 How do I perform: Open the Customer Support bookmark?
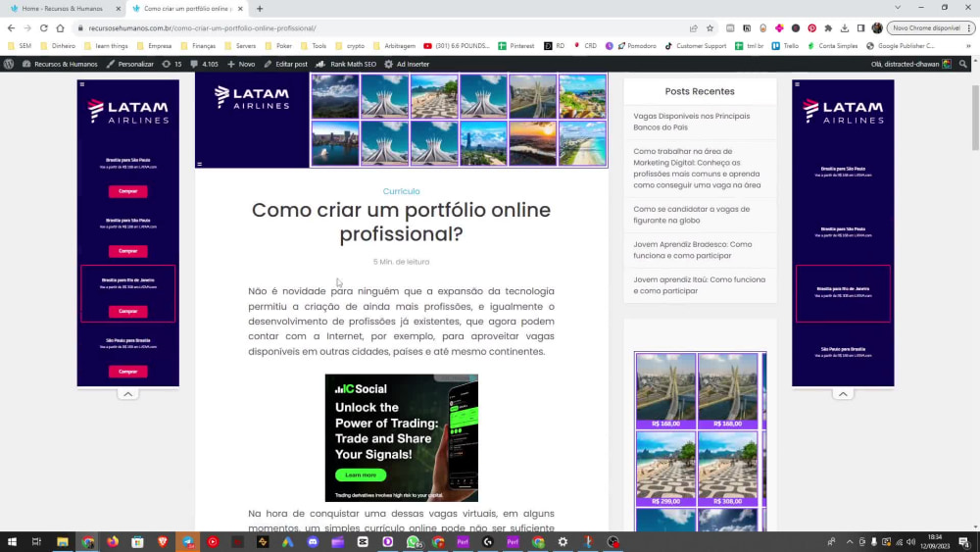point(695,46)
